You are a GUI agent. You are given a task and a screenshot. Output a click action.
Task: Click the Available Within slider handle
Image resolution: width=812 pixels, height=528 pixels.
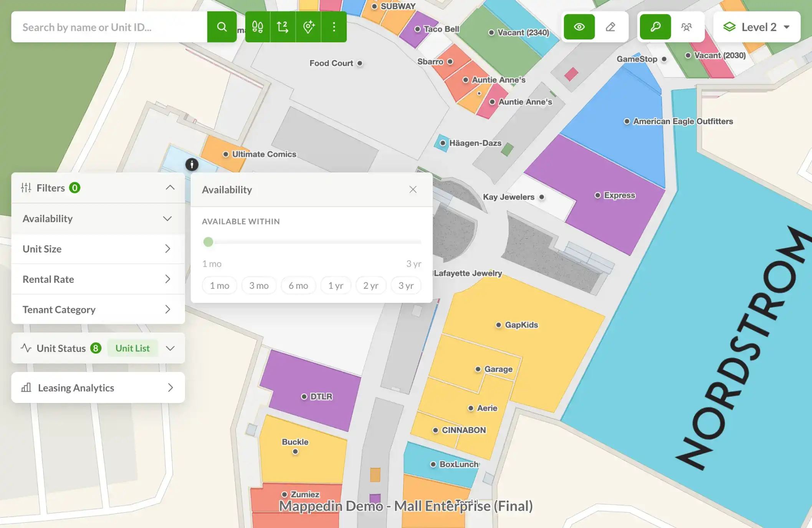click(208, 242)
